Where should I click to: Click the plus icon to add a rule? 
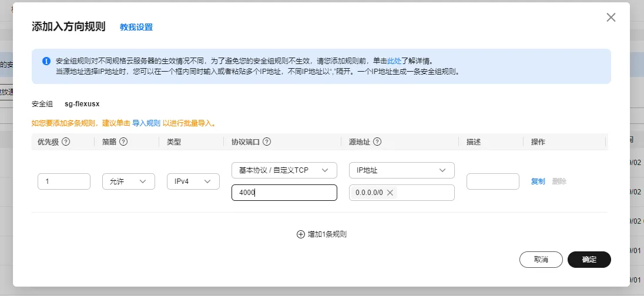301,234
